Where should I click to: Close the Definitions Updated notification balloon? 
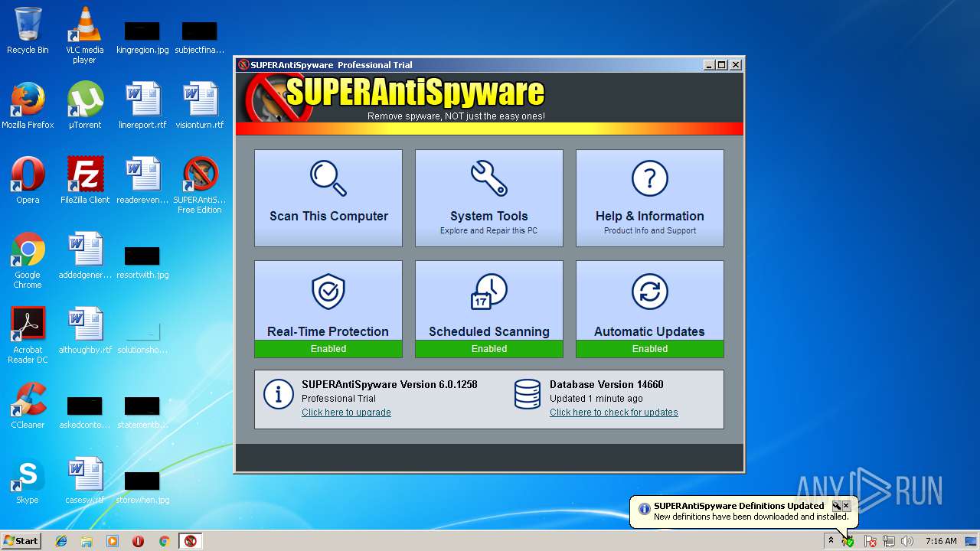846,506
